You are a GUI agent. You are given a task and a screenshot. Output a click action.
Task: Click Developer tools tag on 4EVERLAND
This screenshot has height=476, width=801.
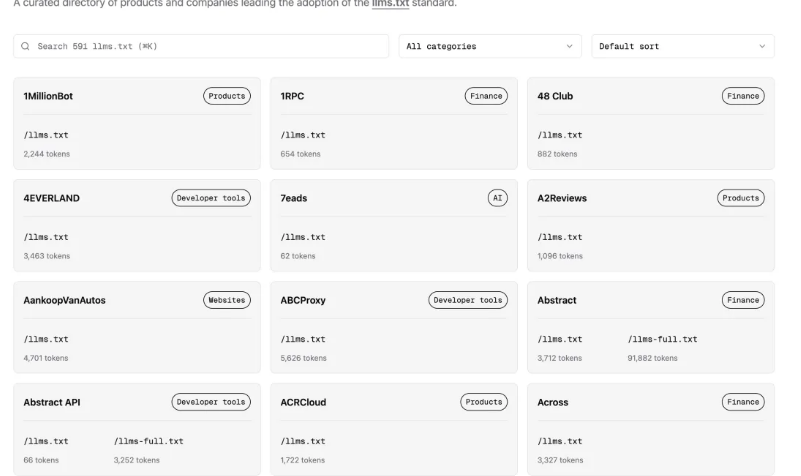pos(211,198)
